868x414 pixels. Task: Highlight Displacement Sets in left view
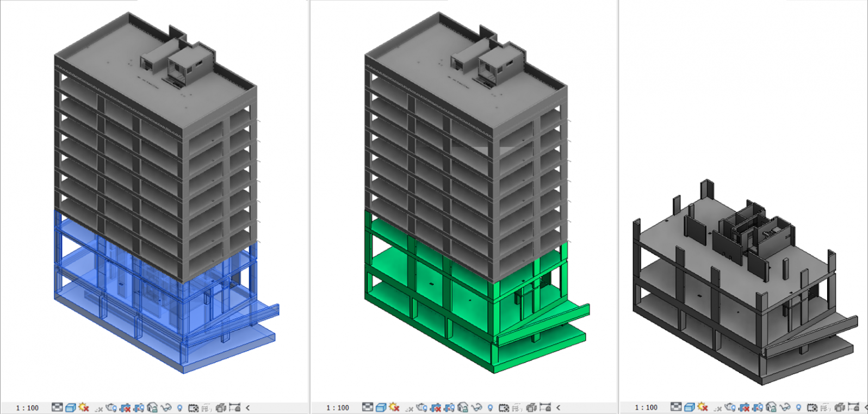pyautogui.click(x=221, y=407)
